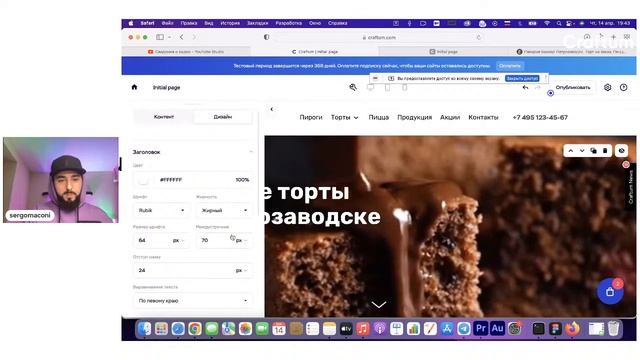Open the second Initial page browser tab
The height and width of the screenshot is (360, 640).
click(443, 52)
